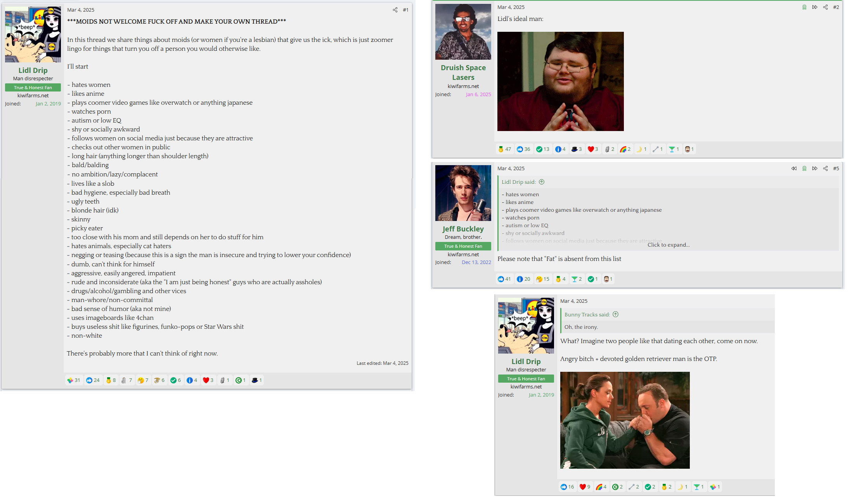Click the 'True & Honest Fan' banner under Jeff Buckley
This screenshot has width=852, height=504.
click(463, 246)
